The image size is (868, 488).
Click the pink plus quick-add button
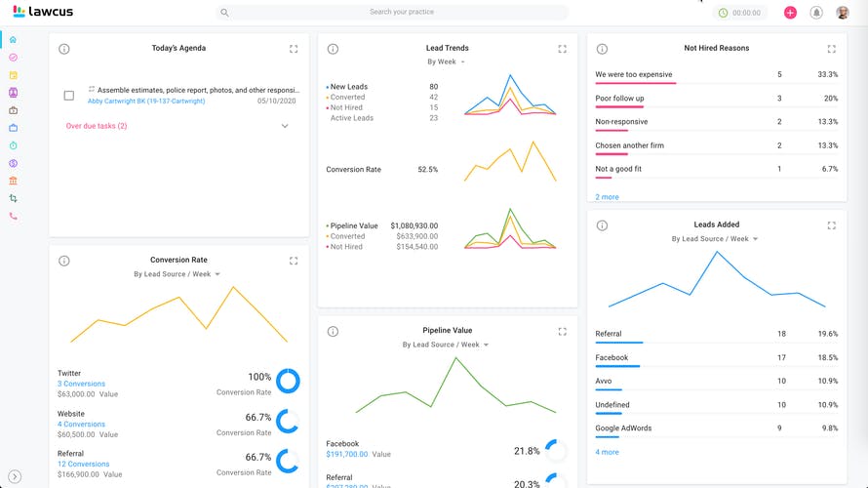790,12
